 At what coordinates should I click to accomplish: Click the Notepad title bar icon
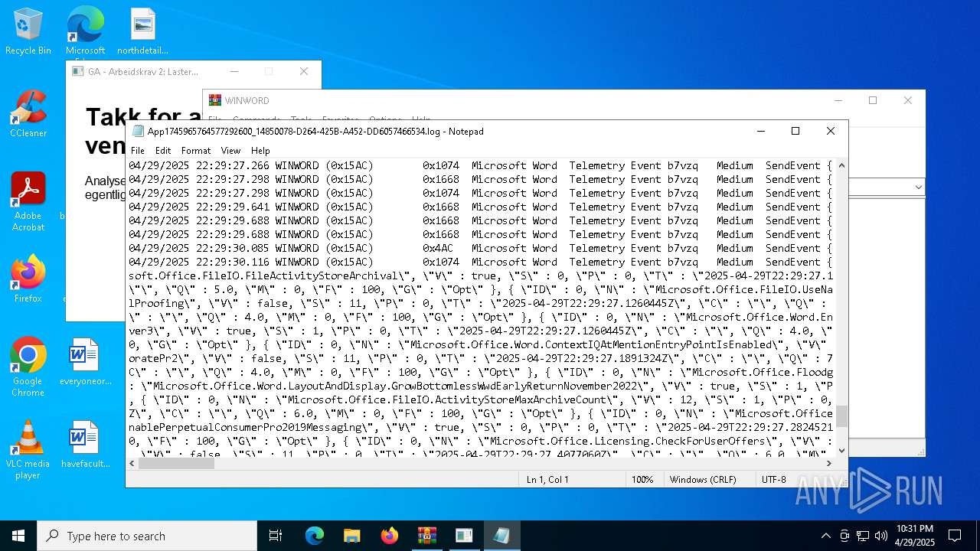pos(138,131)
